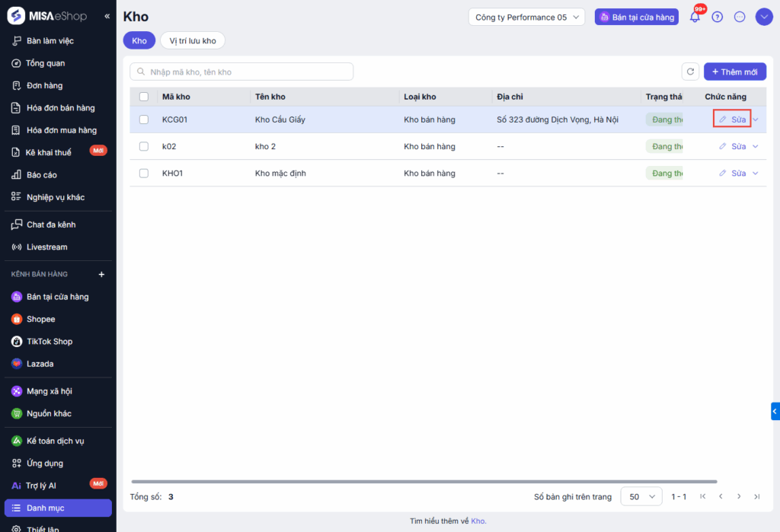
Task: Open Lazada sales channel
Action: [40, 364]
